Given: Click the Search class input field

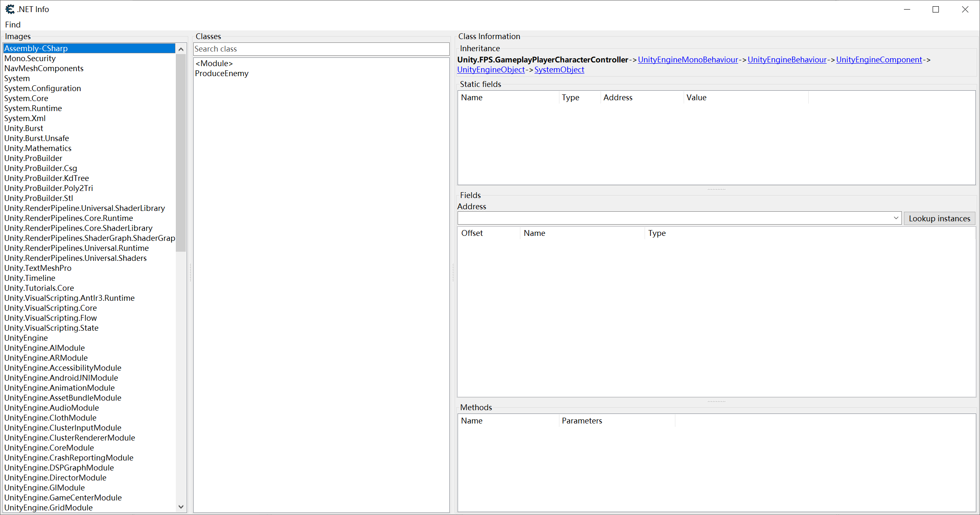Looking at the screenshot, I should [321, 49].
